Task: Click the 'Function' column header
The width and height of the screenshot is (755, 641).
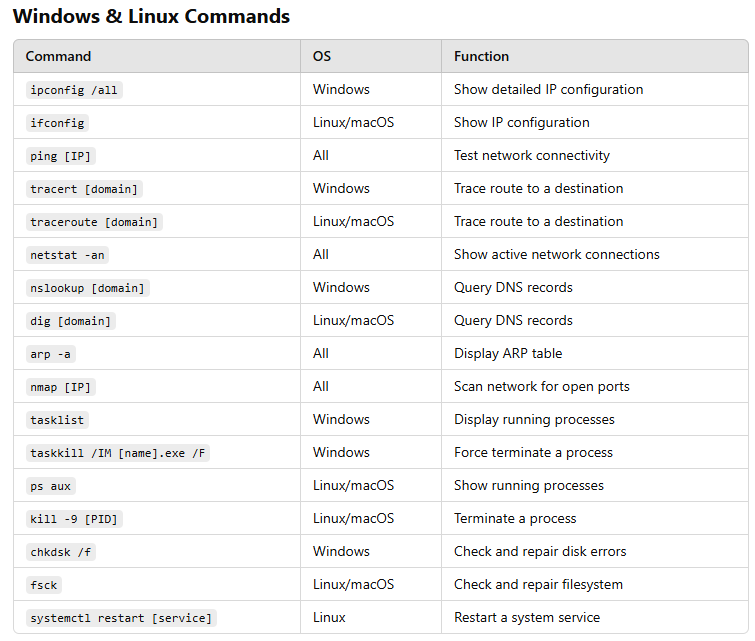Action: pyautogui.click(x=482, y=56)
